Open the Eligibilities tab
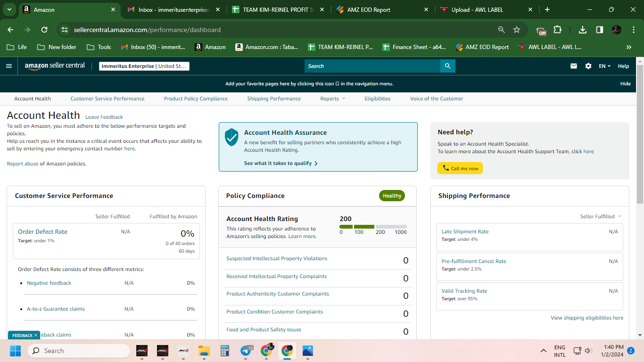The image size is (644, 362). click(x=378, y=99)
